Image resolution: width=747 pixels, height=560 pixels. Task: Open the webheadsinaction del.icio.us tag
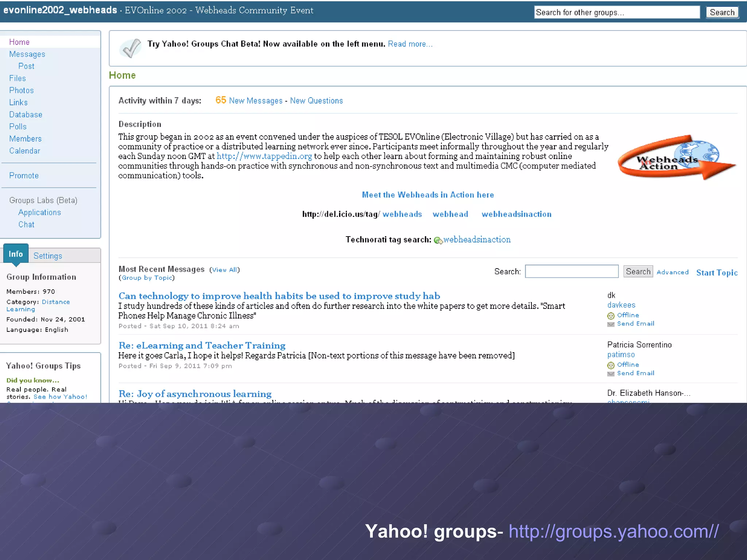[516, 214]
